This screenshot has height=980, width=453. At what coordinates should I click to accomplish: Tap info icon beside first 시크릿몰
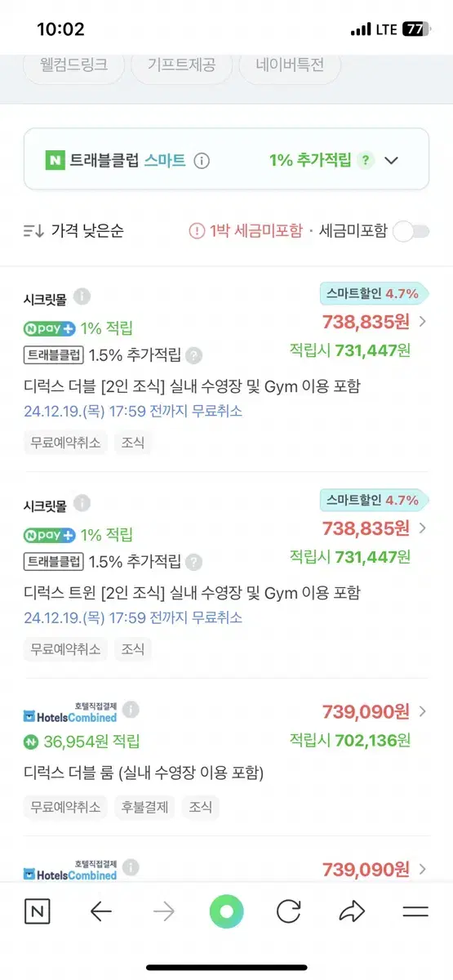tap(82, 296)
